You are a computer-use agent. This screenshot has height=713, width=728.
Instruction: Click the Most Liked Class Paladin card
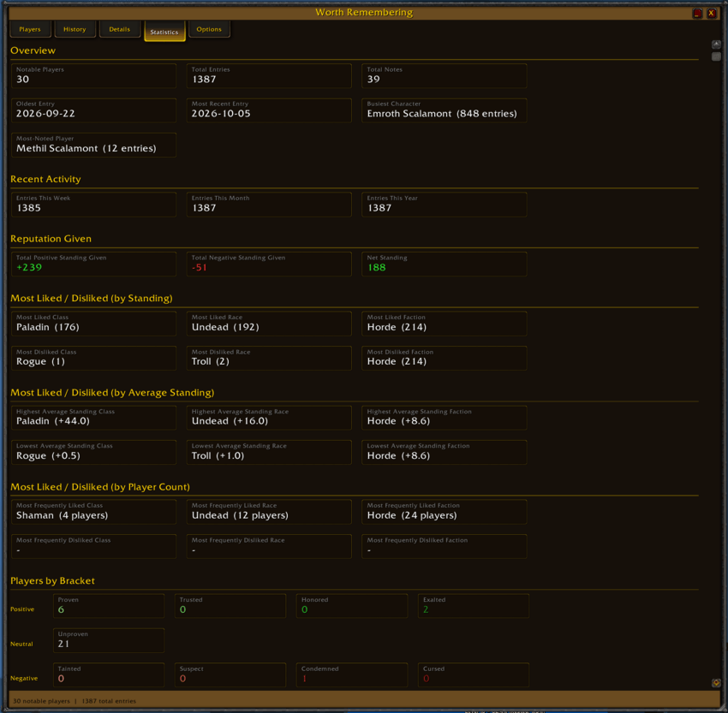[93, 324]
